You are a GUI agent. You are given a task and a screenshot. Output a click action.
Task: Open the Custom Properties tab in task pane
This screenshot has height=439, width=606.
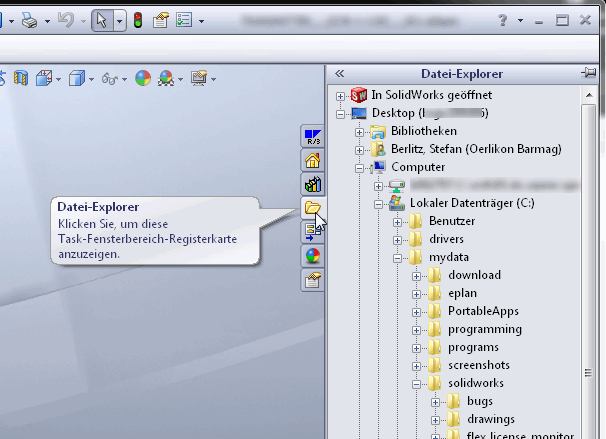tap(313, 280)
